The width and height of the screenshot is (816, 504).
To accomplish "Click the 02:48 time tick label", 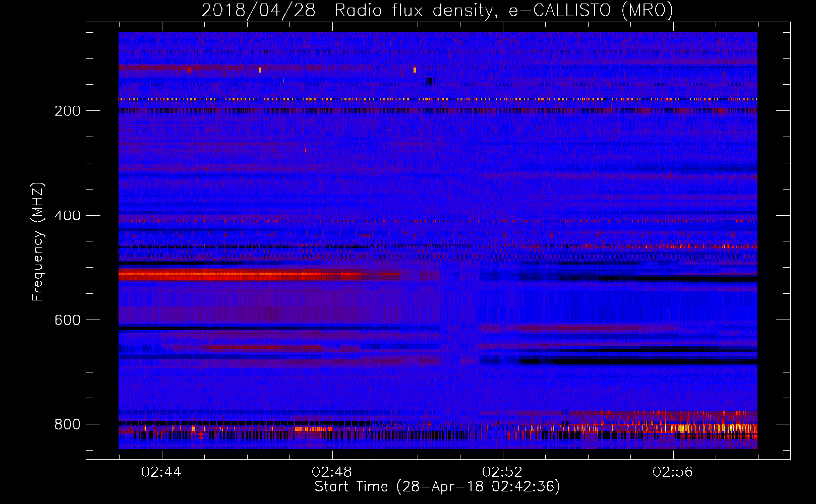I will tap(332, 472).
